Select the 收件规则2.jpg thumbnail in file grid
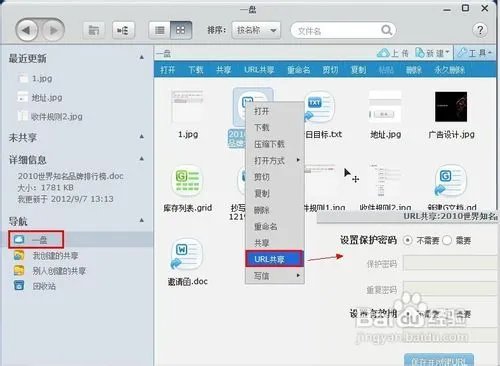Screen dimensions: 500x366 pos(385,180)
